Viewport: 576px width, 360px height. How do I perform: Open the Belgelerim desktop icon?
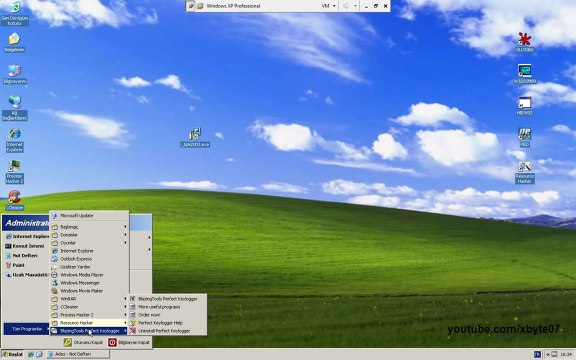coord(14,42)
